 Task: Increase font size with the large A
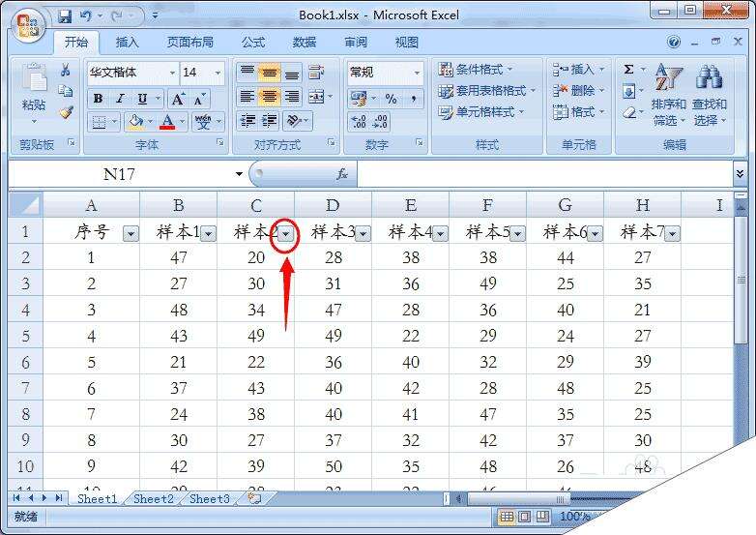tap(178, 99)
